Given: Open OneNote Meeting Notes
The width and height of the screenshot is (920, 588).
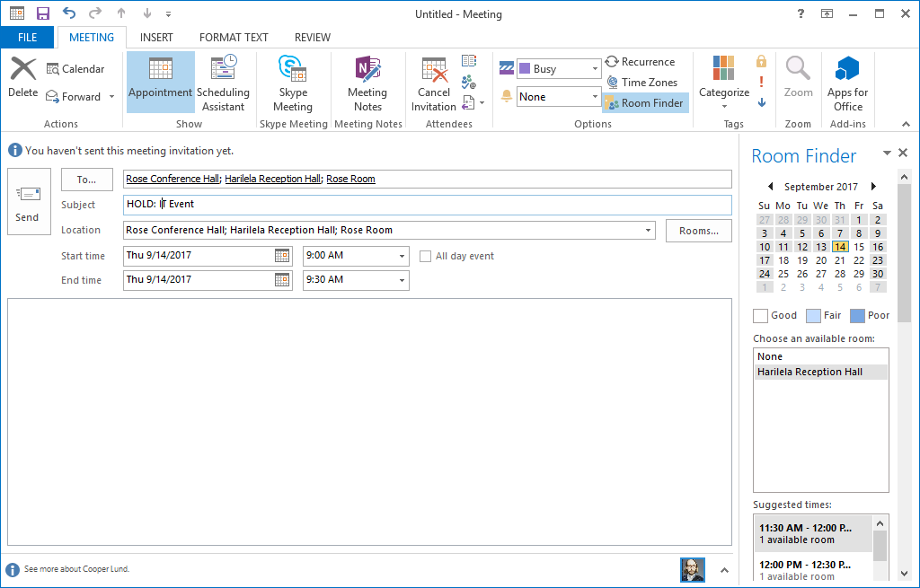Looking at the screenshot, I should [x=367, y=69].
